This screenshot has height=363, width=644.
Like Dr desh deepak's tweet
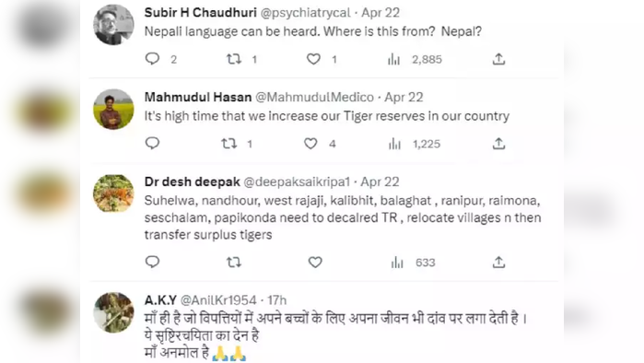coord(315,262)
